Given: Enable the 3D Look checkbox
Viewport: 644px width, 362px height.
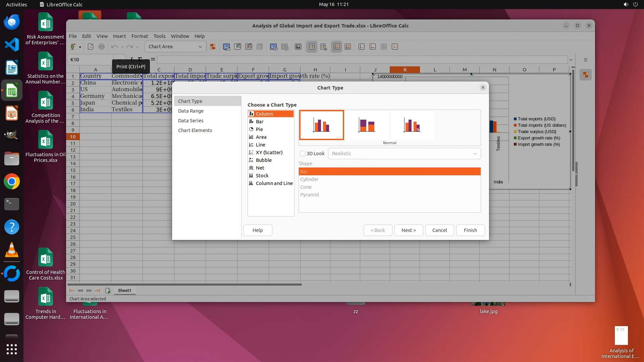Looking at the screenshot, I should (x=303, y=154).
